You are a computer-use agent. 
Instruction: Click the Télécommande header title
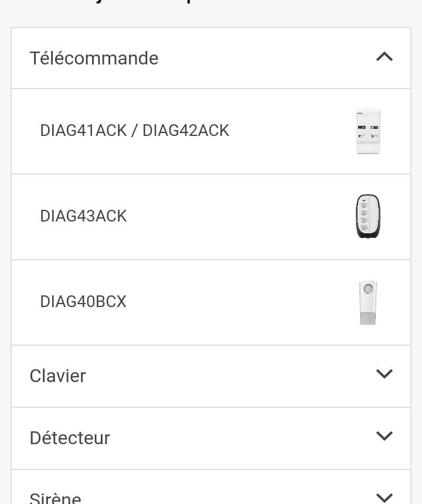click(x=94, y=58)
